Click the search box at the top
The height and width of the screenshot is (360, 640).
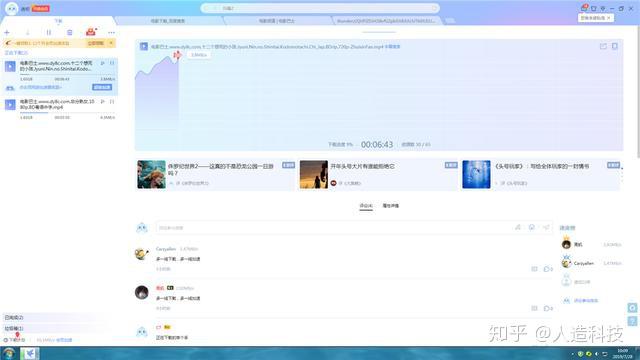pos(320,8)
